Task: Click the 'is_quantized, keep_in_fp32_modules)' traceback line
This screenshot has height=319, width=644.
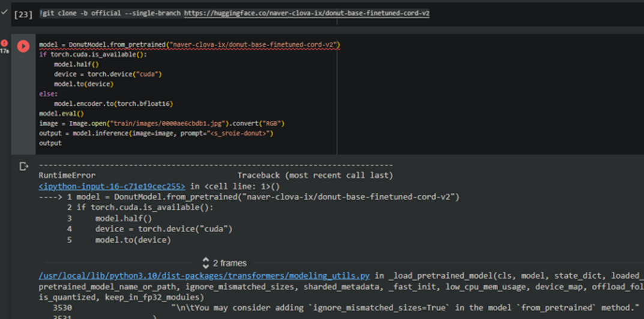Action: (x=121, y=297)
